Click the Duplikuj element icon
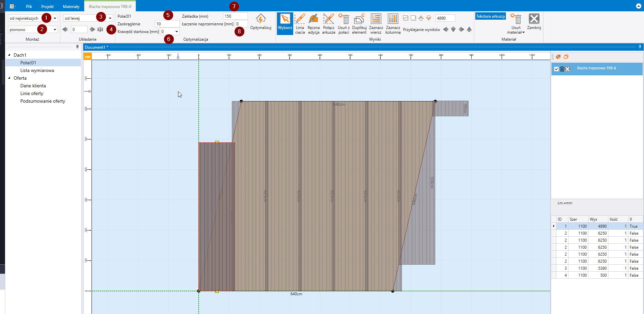 359,23
